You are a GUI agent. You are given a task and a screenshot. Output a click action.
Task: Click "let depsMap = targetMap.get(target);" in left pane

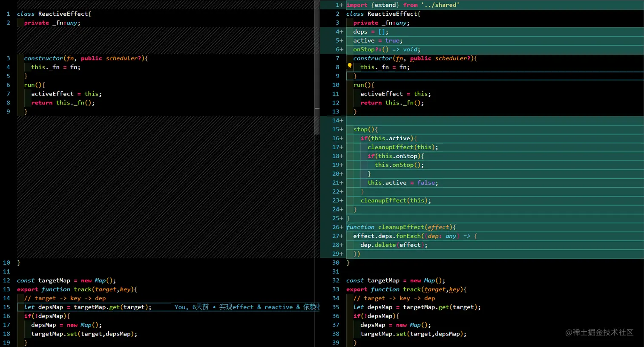(x=88, y=307)
